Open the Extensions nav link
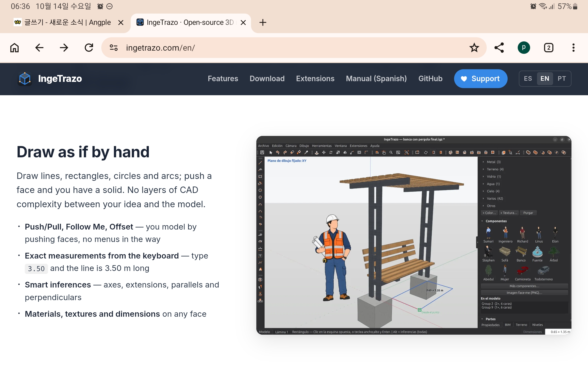The image size is (588, 368). pyautogui.click(x=315, y=79)
